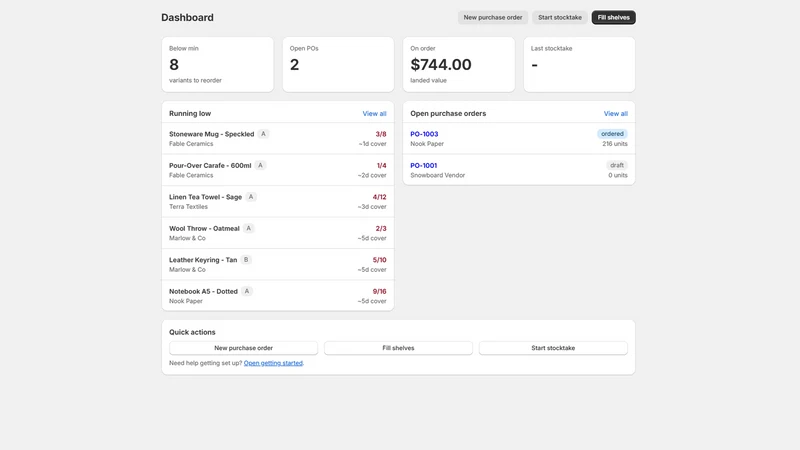
Task: Click the ~2d cover text
Action: pyautogui.click(x=372, y=176)
